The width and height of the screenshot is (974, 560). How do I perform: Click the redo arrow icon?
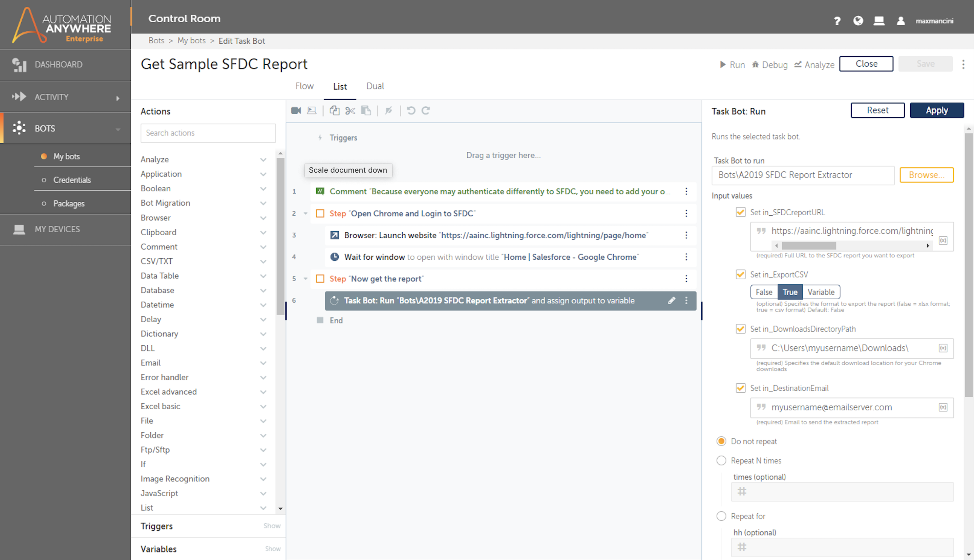click(425, 111)
